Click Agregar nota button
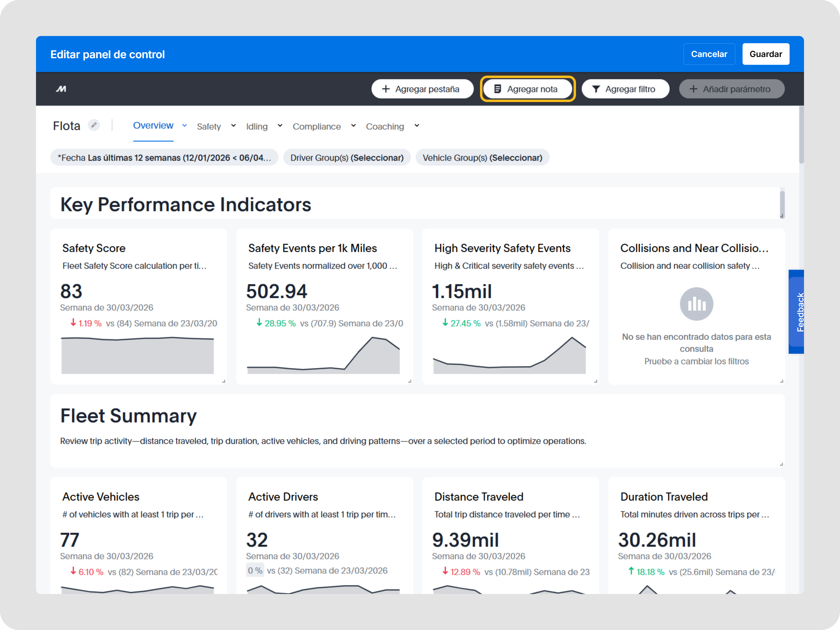The height and width of the screenshot is (630, 840). coord(527,89)
